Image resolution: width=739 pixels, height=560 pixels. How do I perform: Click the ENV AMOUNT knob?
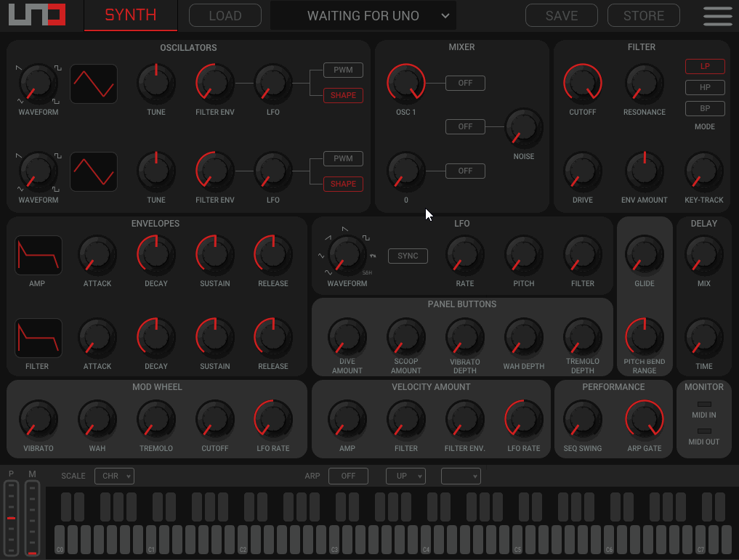point(645,171)
